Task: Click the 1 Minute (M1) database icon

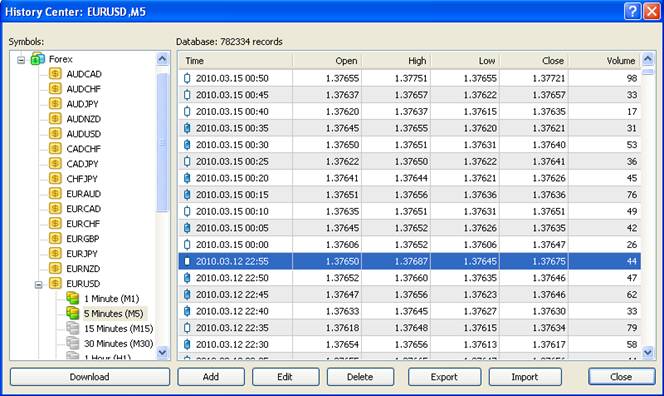Action: pyautogui.click(x=73, y=298)
